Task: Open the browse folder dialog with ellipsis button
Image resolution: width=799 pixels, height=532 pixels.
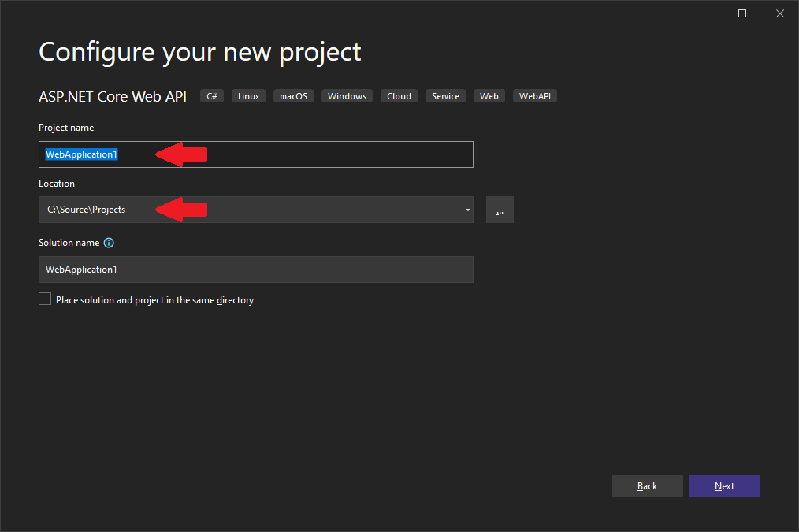Action: click(500, 210)
